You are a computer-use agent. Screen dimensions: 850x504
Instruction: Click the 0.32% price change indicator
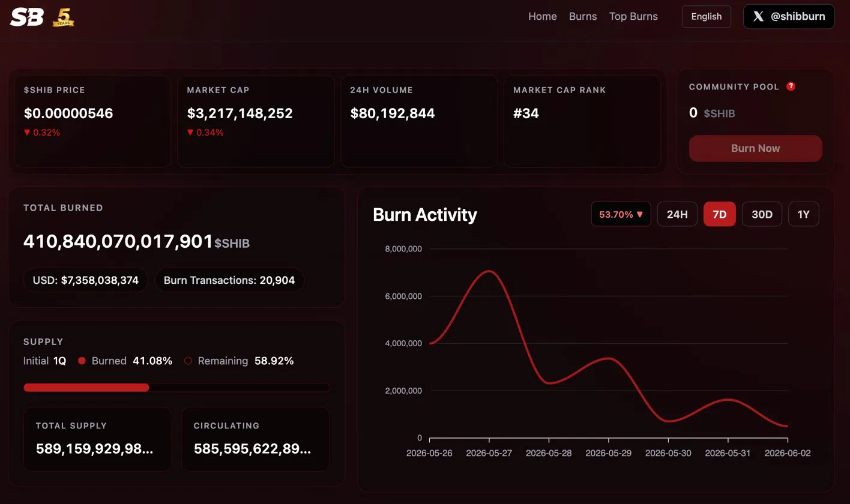click(42, 133)
